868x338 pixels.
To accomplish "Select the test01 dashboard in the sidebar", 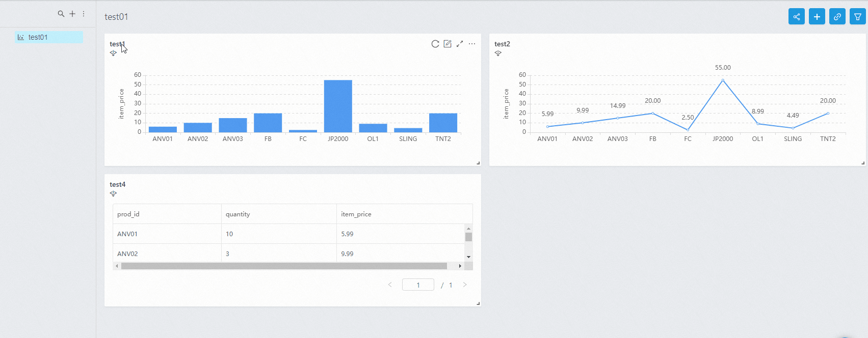I will [x=49, y=37].
